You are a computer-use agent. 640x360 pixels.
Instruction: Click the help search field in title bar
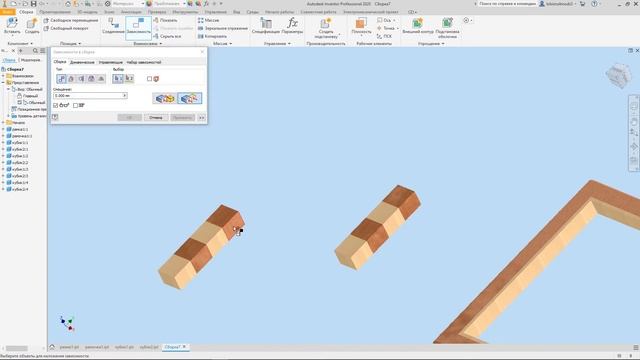coord(507,4)
